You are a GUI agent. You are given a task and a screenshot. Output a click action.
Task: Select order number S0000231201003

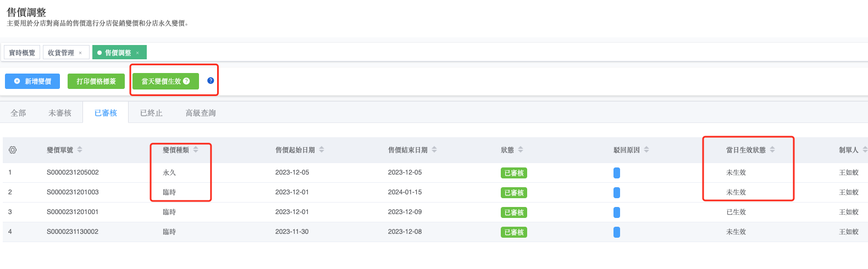click(73, 192)
